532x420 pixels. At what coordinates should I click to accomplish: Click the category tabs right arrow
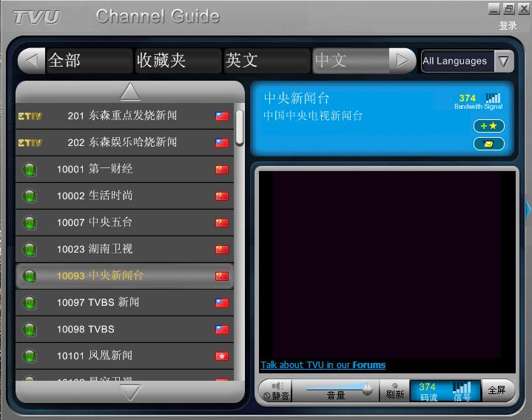pyautogui.click(x=403, y=61)
